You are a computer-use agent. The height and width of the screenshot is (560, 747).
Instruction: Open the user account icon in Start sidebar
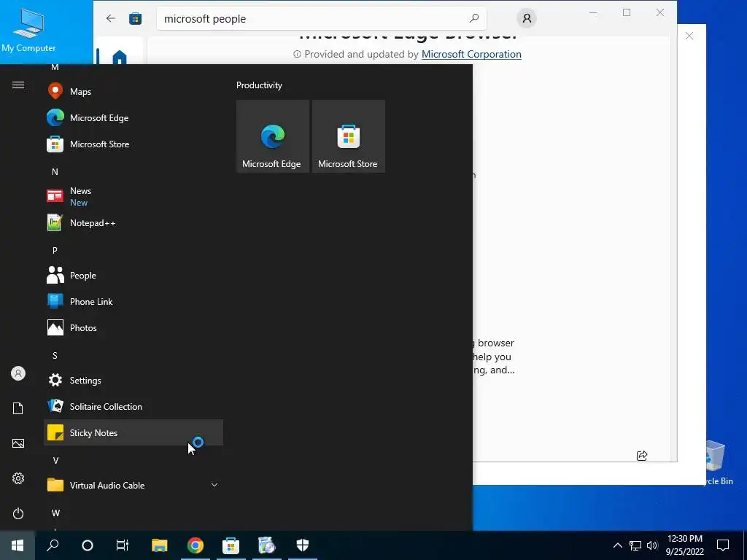point(18,373)
